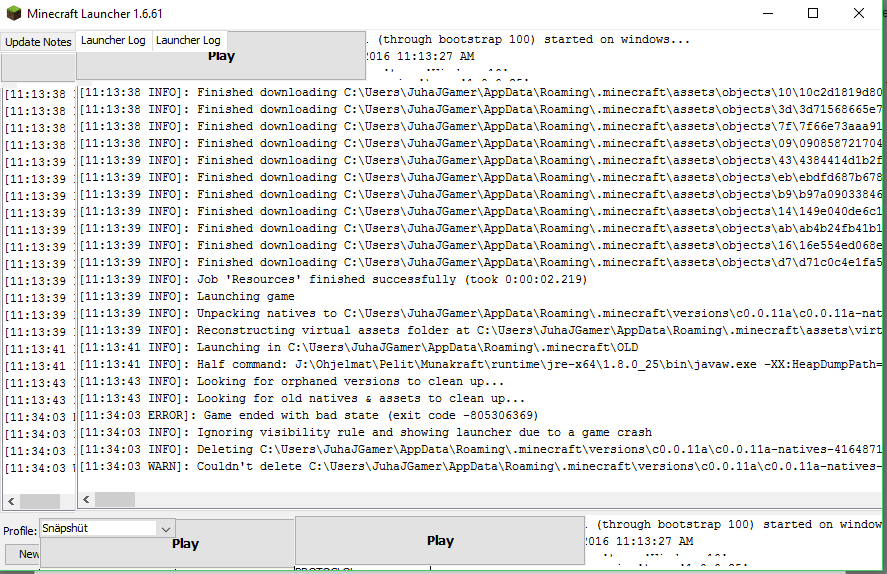Select log line for object d71c0c4e1fa5

pyautogui.click(x=480, y=262)
